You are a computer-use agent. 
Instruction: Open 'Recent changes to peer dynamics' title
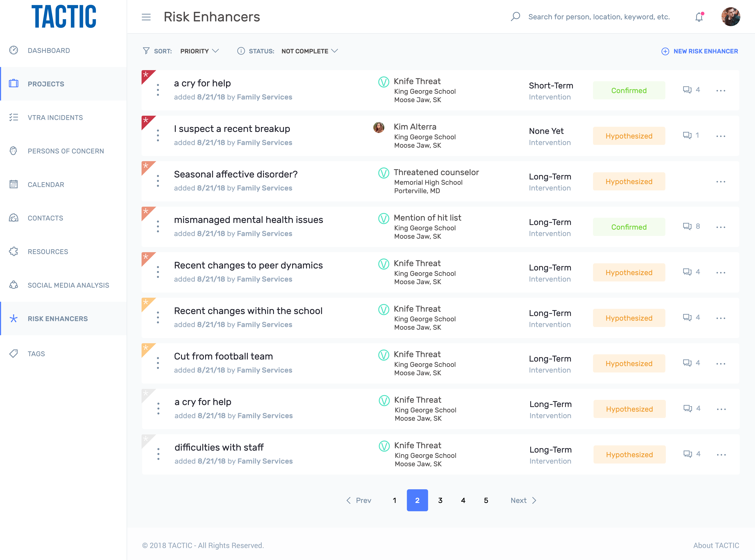pos(248,265)
